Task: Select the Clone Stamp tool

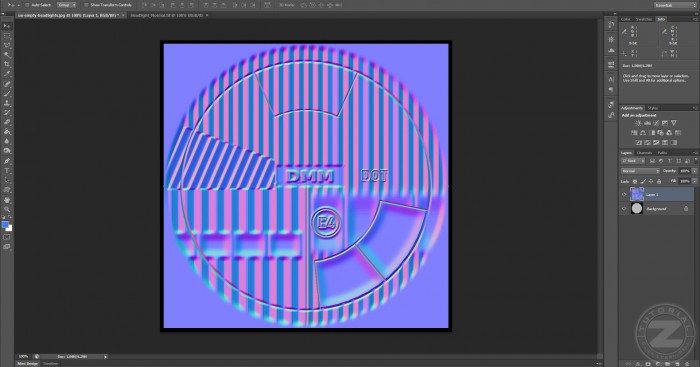Action: point(7,103)
